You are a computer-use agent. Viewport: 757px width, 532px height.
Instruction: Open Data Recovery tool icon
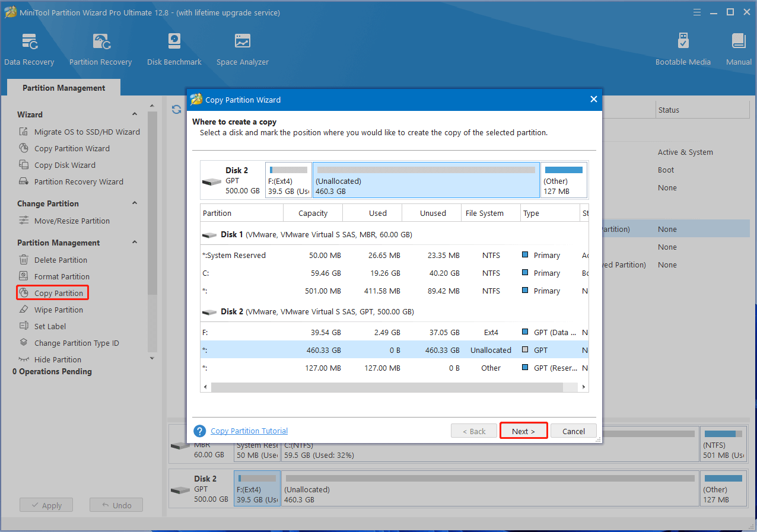coord(29,42)
